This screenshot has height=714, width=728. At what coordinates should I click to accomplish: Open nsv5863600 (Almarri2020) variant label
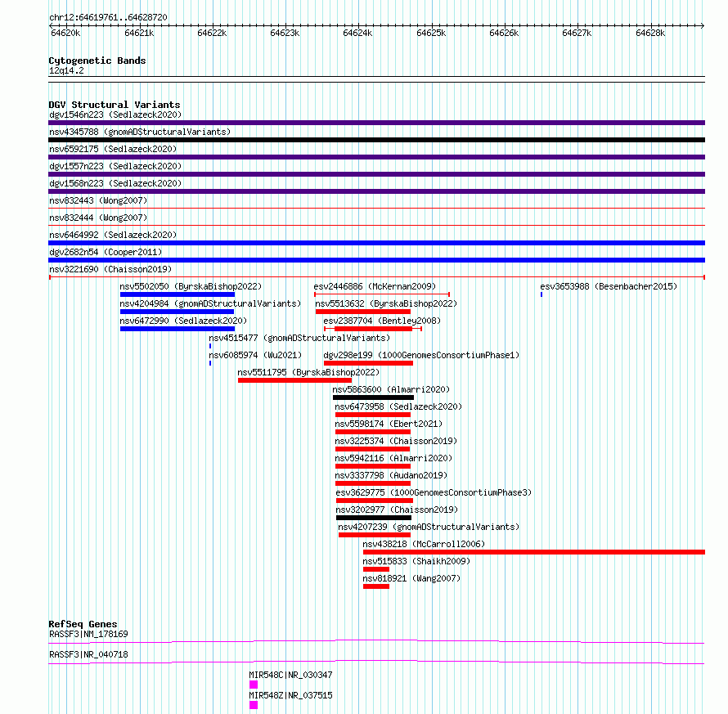point(391,389)
